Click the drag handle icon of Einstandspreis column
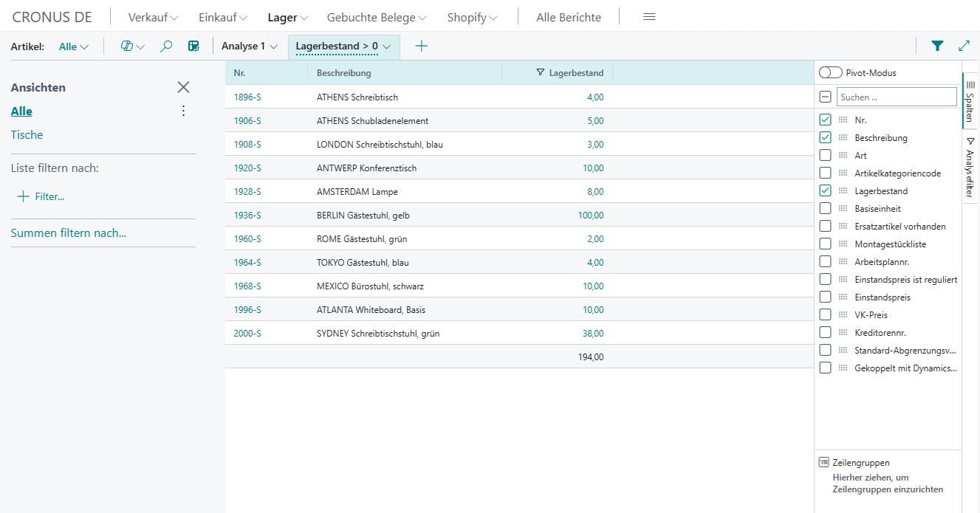This screenshot has height=513, width=980. (843, 297)
